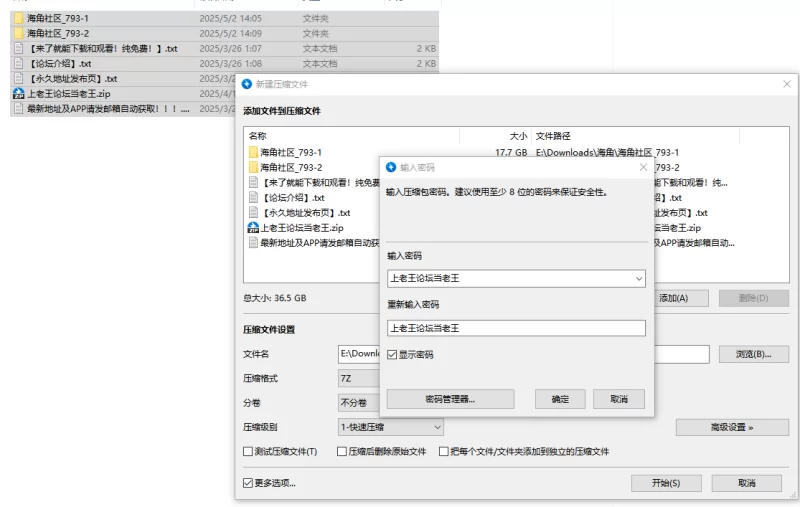
Task: Select 海角社区_793-1 row in explorer window
Action: pos(224,18)
